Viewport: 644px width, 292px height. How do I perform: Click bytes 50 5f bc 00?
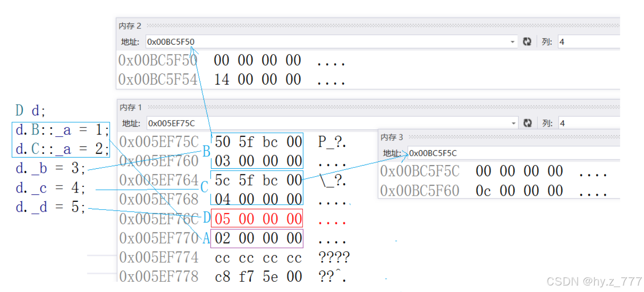tap(259, 142)
